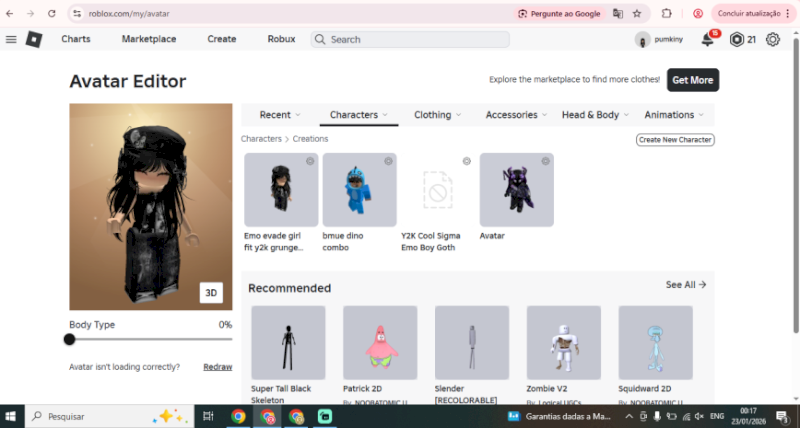Screen dimensions: 800x428
Task: Click See All recommended link
Action: pyautogui.click(x=686, y=285)
